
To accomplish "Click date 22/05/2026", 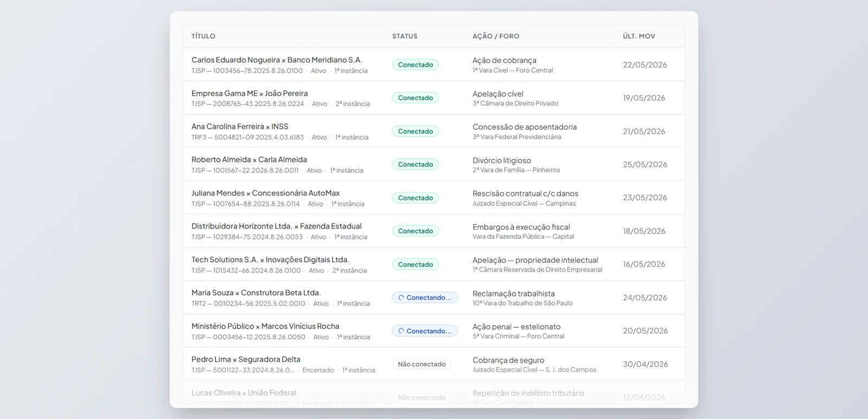I will coord(645,65).
